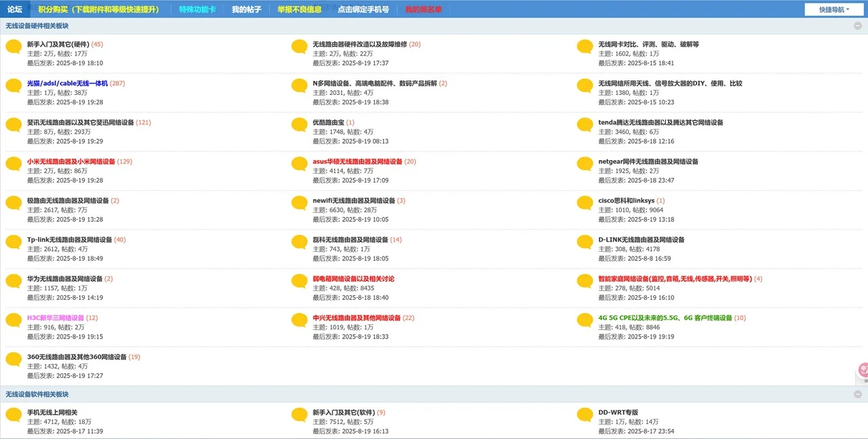This screenshot has height=439, width=868.
Task: Click the bubble icon beside newifi无线路由器
Action: coord(300,204)
